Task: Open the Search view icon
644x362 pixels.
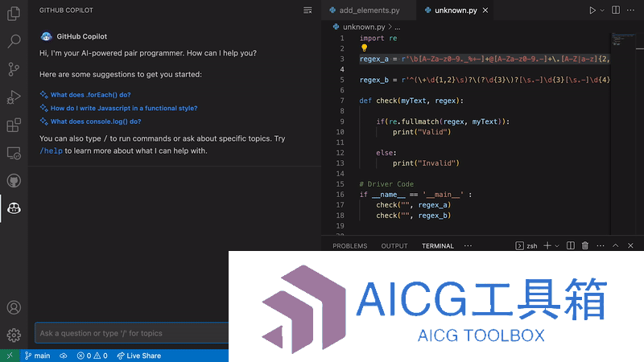Action: pos(14,41)
